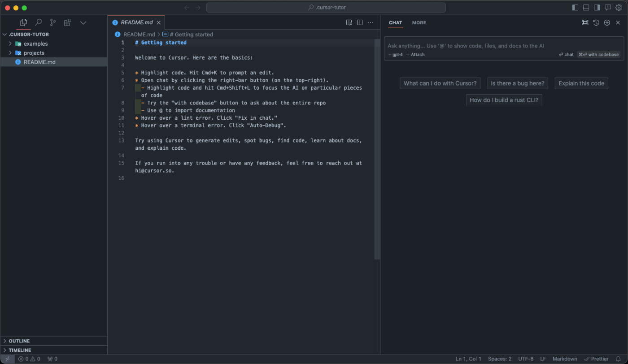This screenshot has height=364, width=628.
Task: Click "How do I build a rust CLI?"
Action: coord(504,100)
